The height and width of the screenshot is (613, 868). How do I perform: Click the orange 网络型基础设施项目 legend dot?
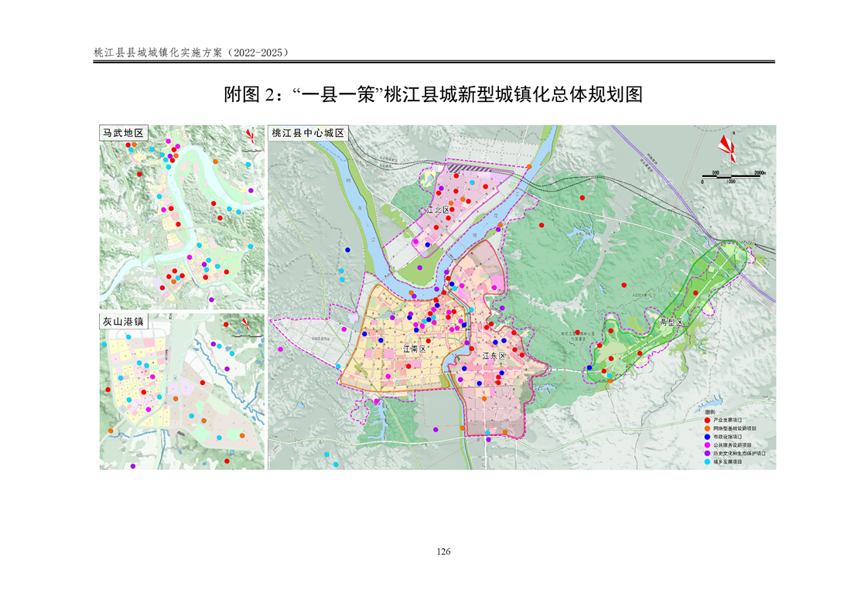tap(707, 427)
